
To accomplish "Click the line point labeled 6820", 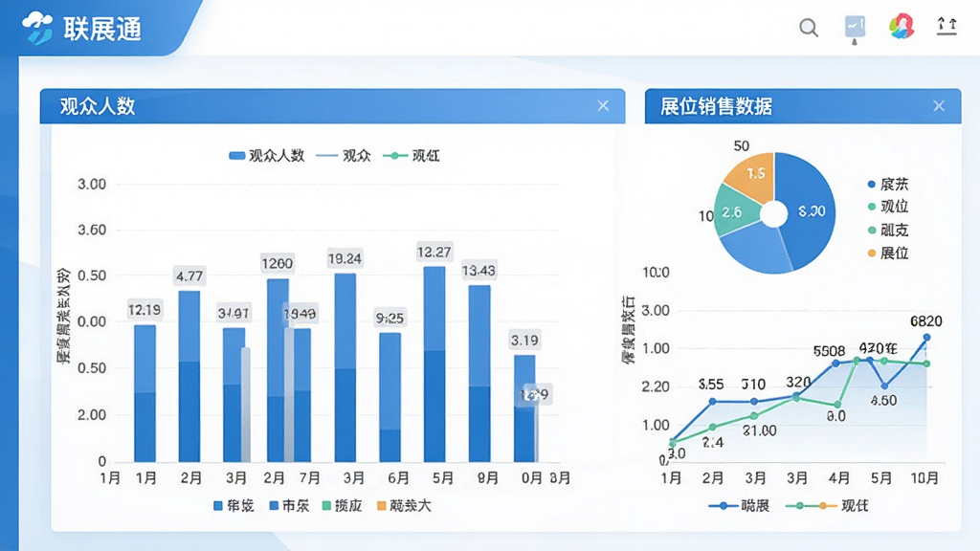I will [x=926, y=338].
